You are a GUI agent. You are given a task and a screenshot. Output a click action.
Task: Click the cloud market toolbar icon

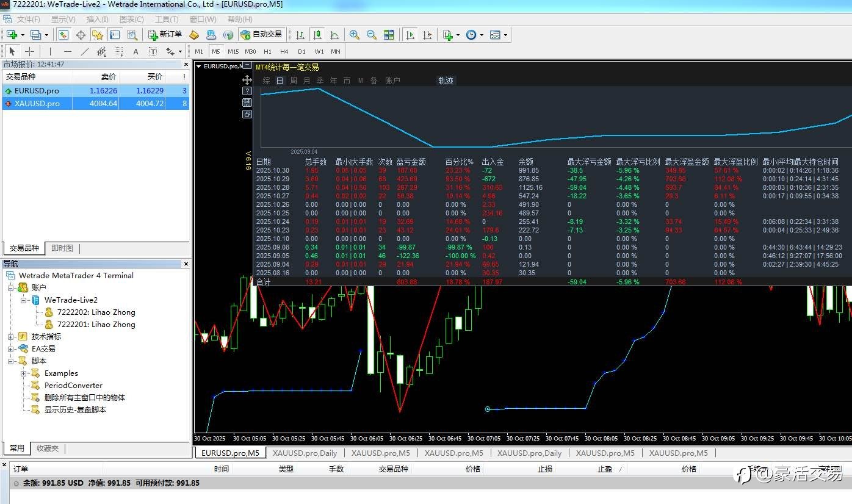211,35
